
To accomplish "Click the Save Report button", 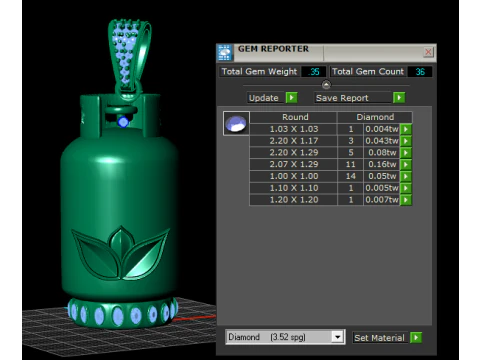I will (x=353, y=98).
